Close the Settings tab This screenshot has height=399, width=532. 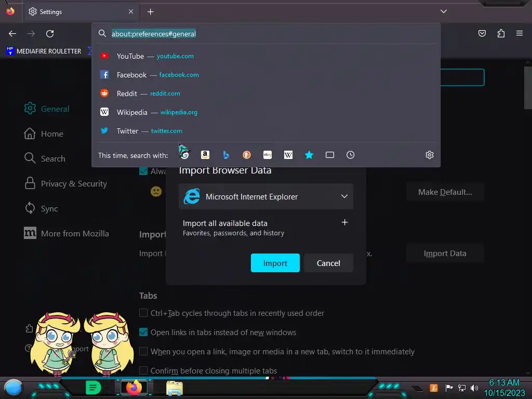[131, 11]
